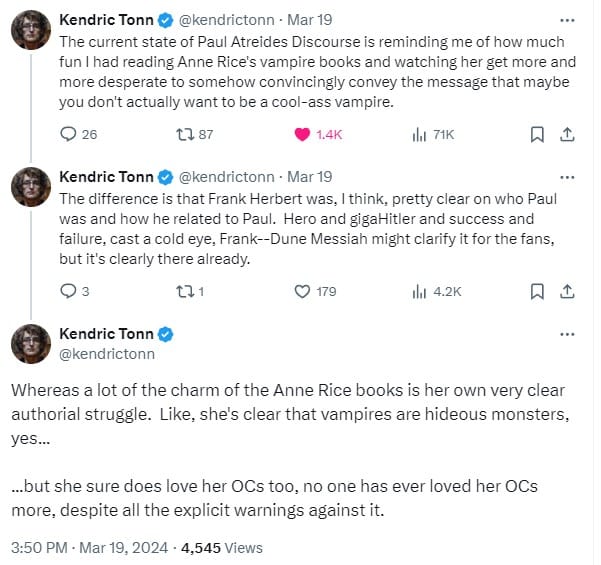View the second tweet's 4.2K views stats
601x565 pixels.
(437, 292)
